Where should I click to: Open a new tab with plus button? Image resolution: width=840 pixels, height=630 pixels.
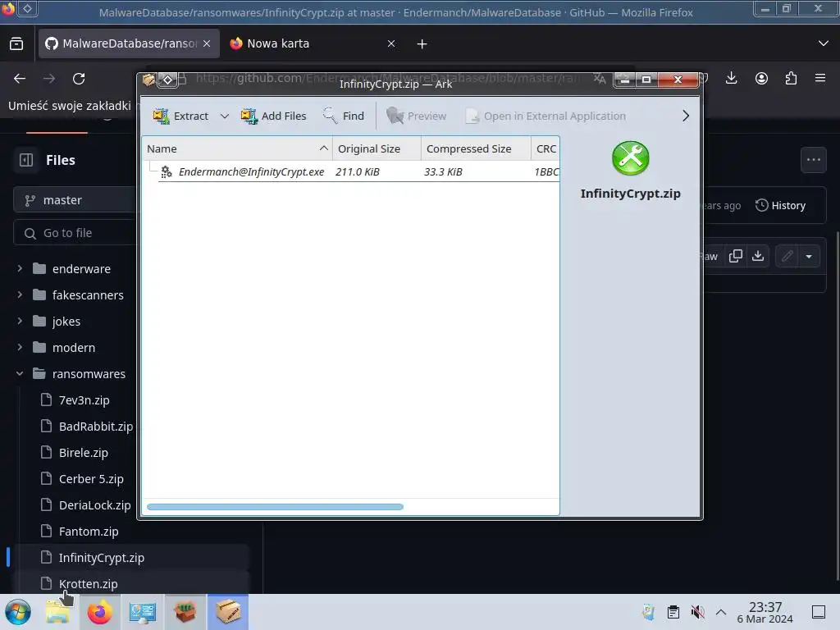[422, 44]
